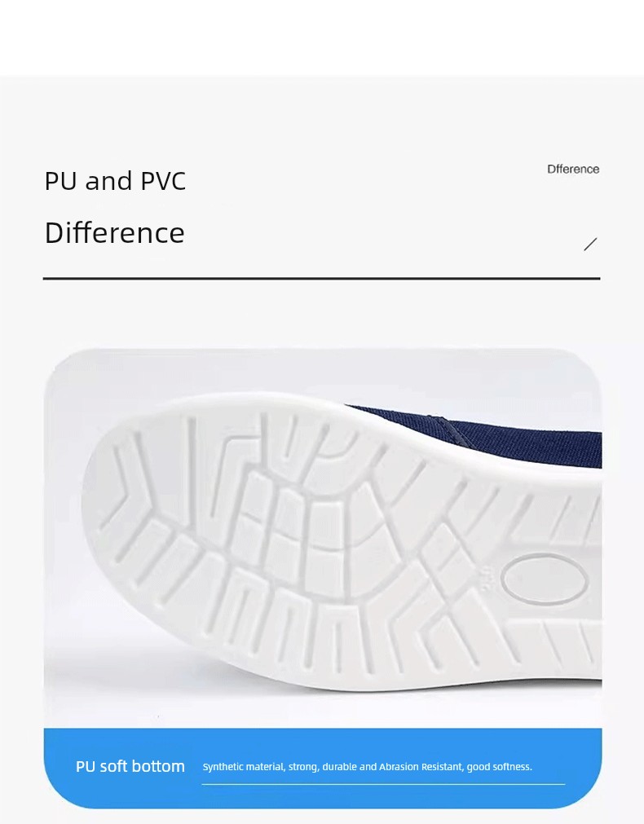The height and width of the screenshot is (824, 644).
Task: Click the large "Difference" heading
Action: click(x=115, y=233)
